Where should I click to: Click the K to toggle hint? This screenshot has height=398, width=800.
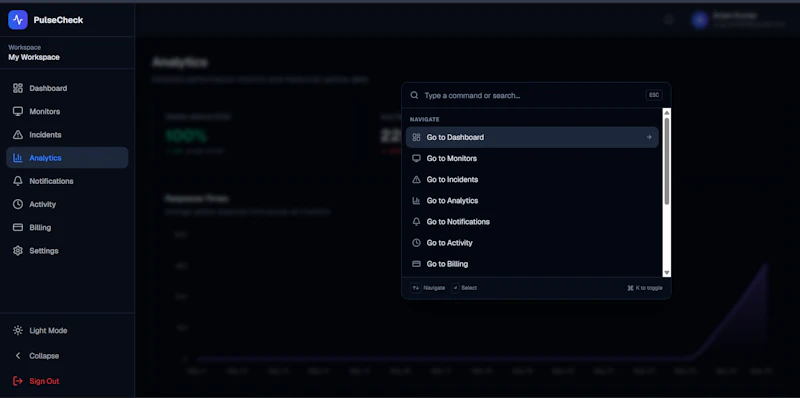[645, 288]
